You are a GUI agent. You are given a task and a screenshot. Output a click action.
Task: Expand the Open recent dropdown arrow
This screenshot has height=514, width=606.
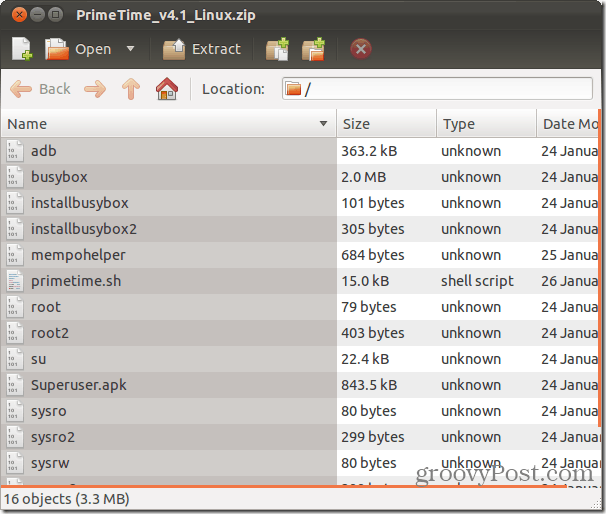[x=130, y=49]
